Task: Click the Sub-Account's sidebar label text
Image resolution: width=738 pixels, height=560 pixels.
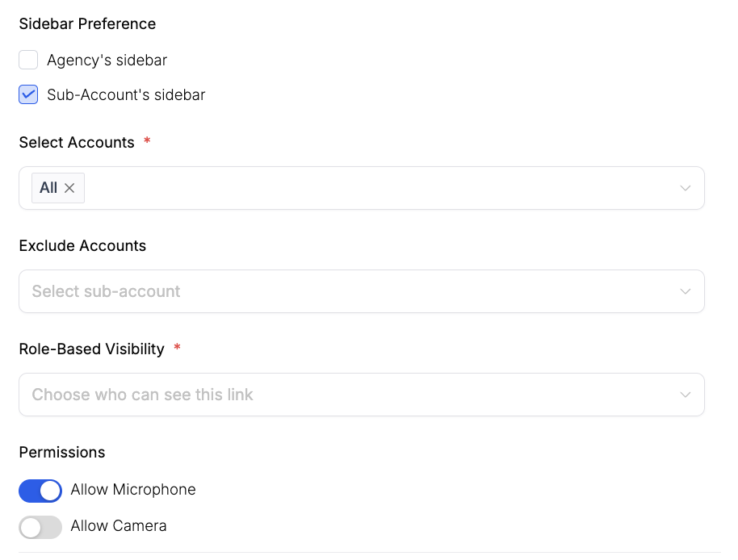Action: pos(126,95)
